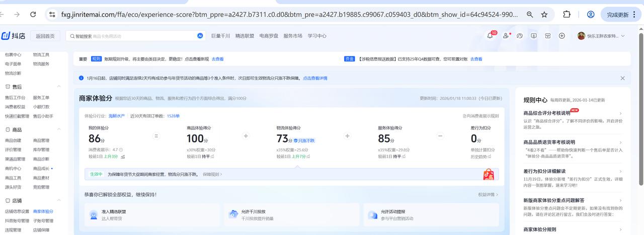644x235 pixels.
Task: Click the gauge dashboard icon in header
Action: coord(520,36)
